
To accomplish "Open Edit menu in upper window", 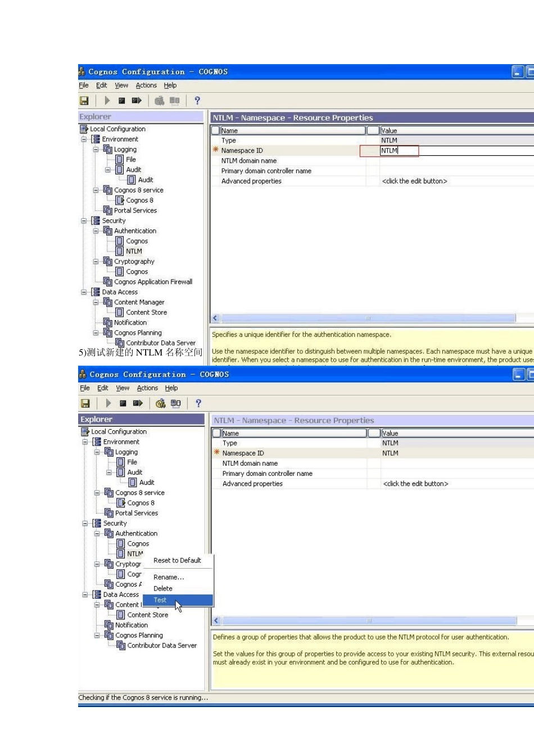I will 101,85.
